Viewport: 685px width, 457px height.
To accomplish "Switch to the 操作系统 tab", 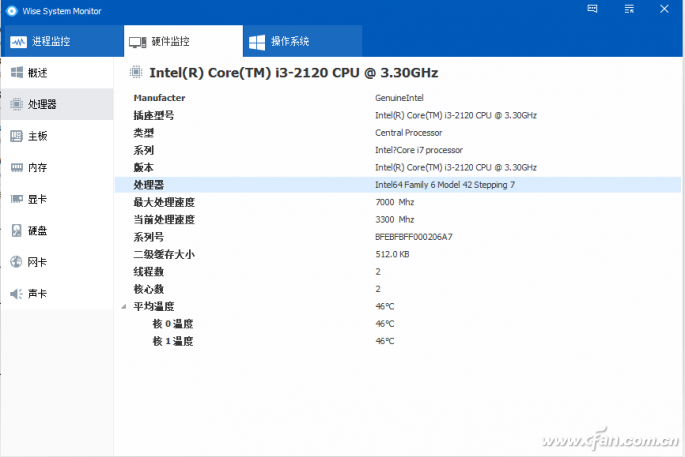I will pos(302,41).
